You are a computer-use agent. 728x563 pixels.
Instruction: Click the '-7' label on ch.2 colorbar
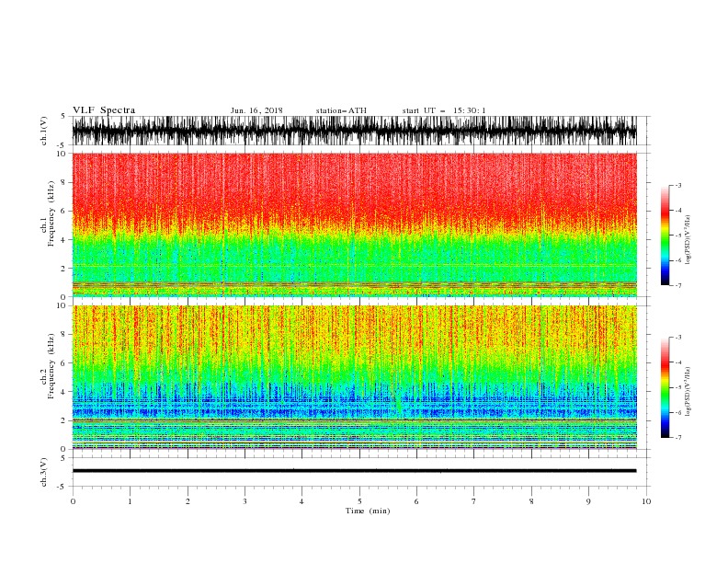pos(677,438)
